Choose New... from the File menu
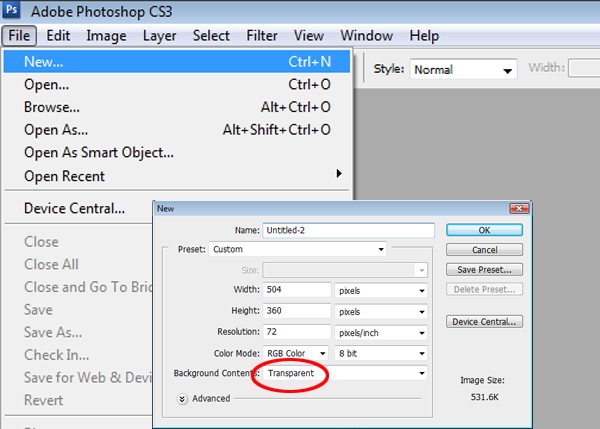The width and height of the screenshot is (600, 429). (x=177, y=62)
